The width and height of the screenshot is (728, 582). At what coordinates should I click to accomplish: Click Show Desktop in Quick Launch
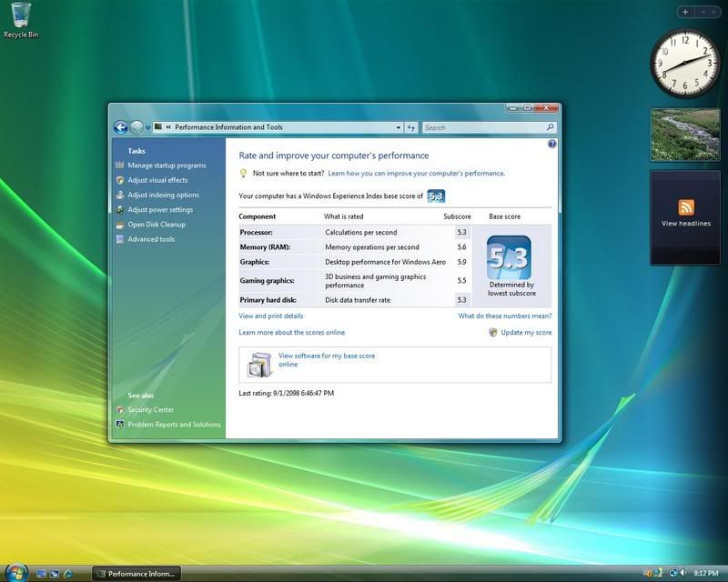(x=41, y=574)
